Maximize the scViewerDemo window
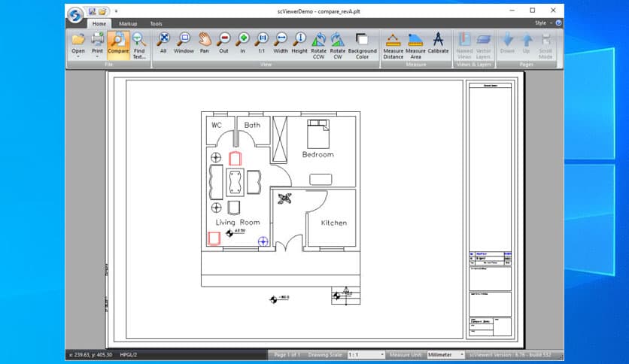629x364 pixels. pyautogui.click(x=533, y=11)
